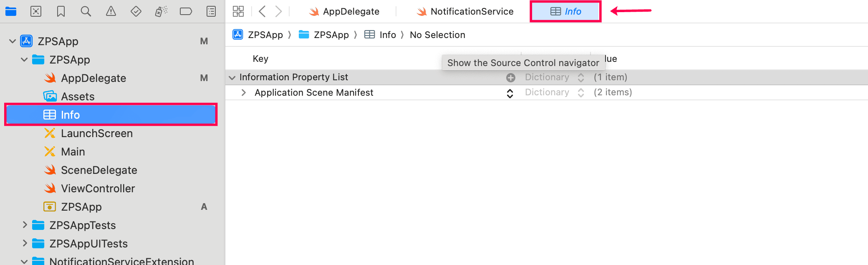Click the related items grid icon
Screen dimensions: 868x265
[x=238, y=11]
